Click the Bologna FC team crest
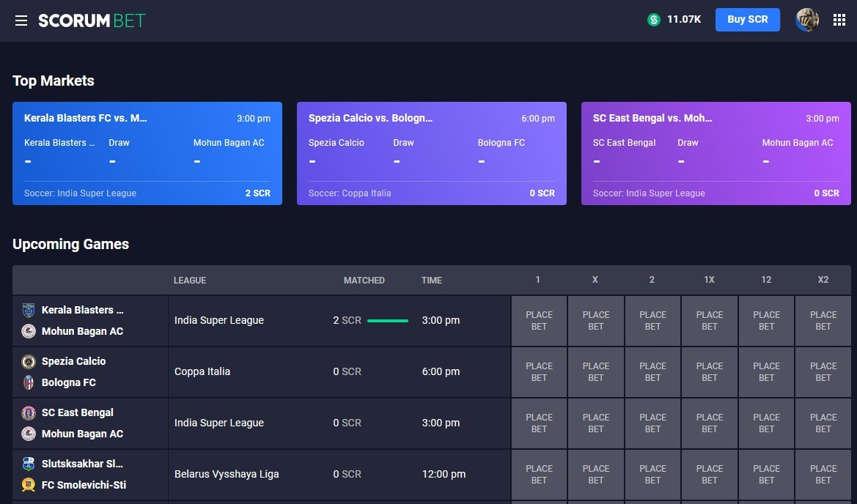The height and width of the screenshot is (504, 857). coord(29,382)
